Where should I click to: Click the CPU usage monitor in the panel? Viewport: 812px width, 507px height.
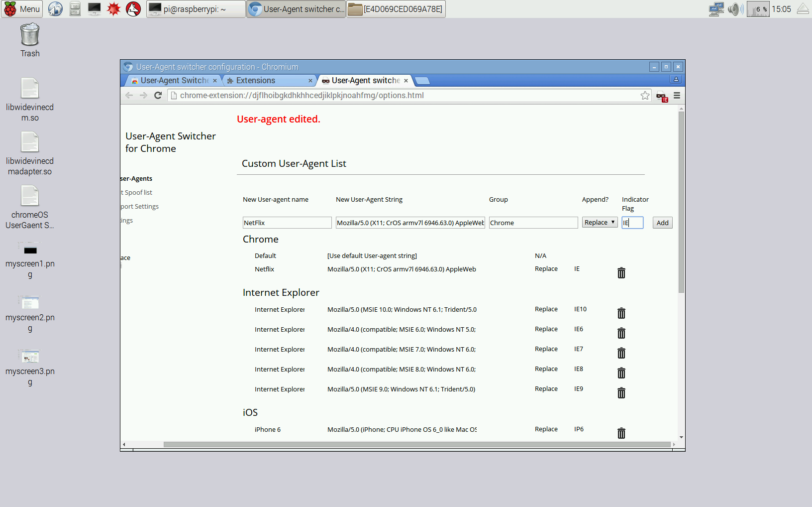click(758, 9)
